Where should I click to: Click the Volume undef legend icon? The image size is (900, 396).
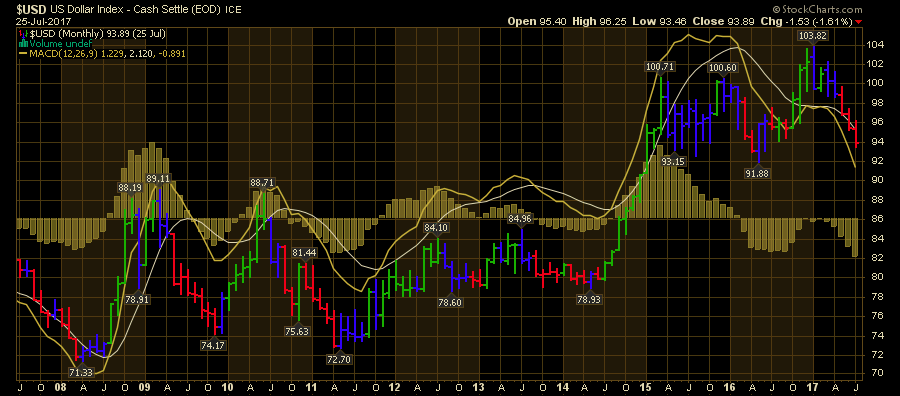tap(23, 44)
